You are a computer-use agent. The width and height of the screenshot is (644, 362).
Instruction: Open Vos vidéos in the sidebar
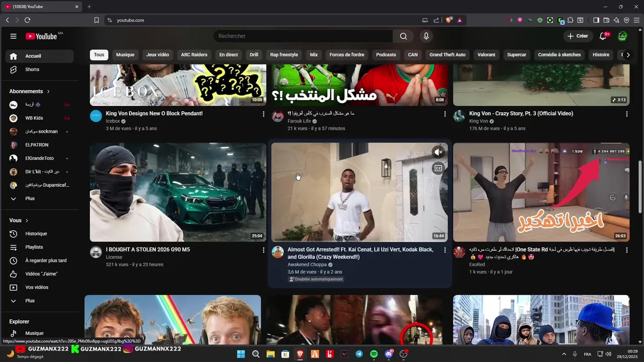coord(39,288)
